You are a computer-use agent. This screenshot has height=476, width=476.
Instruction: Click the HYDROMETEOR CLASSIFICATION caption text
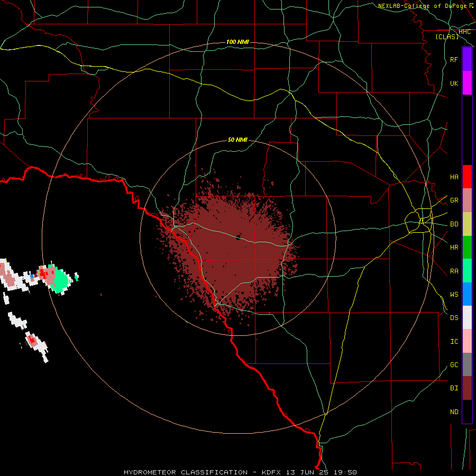click(186, 472)
